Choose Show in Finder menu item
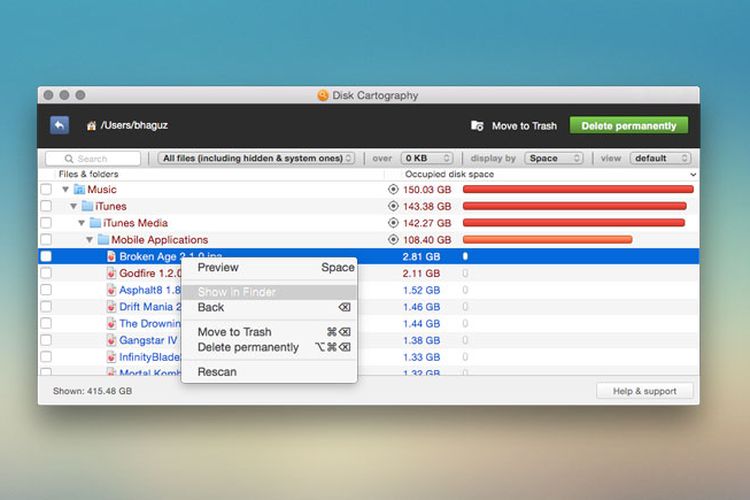The width and height of the screenshot is (750, 500). tap(269, 292)
